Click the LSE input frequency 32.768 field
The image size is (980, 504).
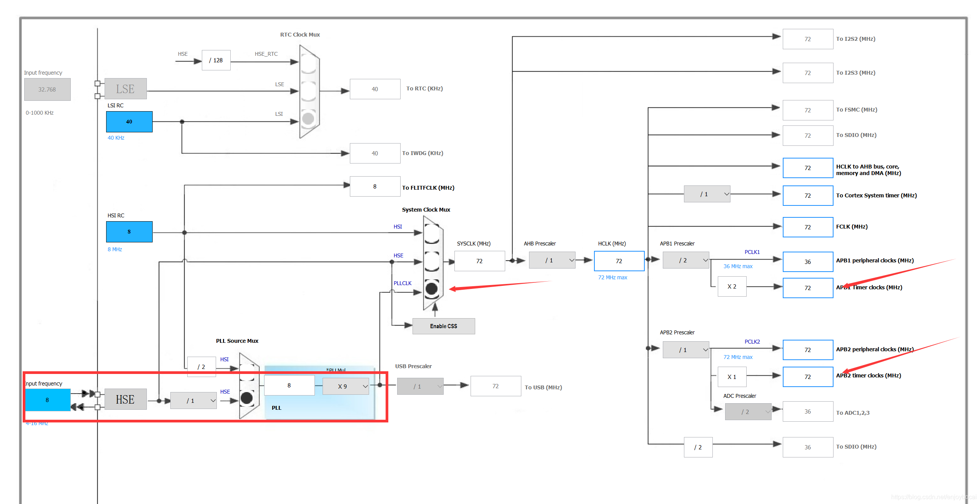point(47,90)
